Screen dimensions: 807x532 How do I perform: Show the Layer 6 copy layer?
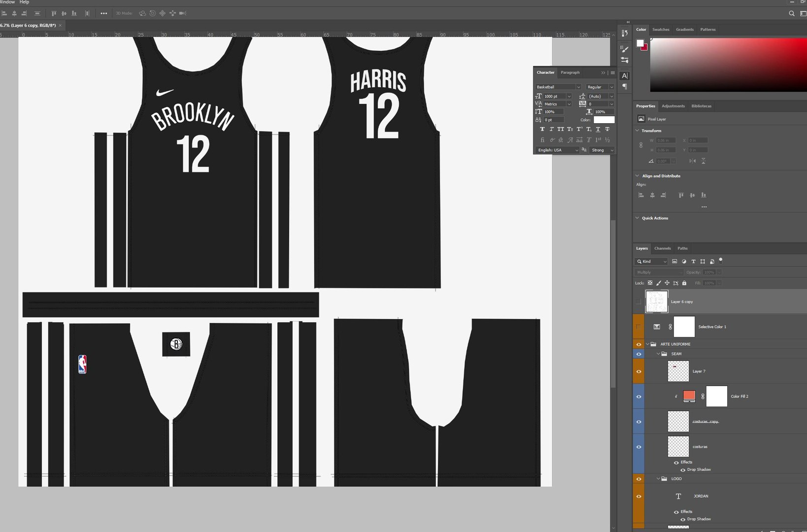[x=639, y=301]
